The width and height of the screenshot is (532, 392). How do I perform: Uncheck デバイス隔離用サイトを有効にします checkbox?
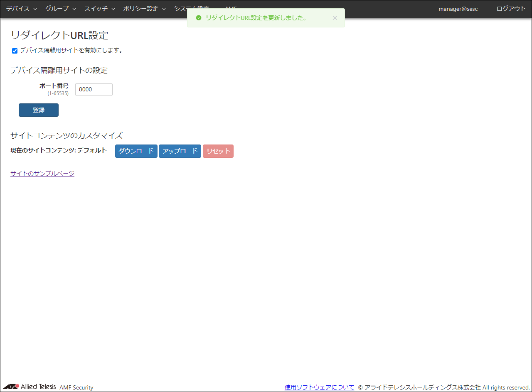(x=15, y=51)
